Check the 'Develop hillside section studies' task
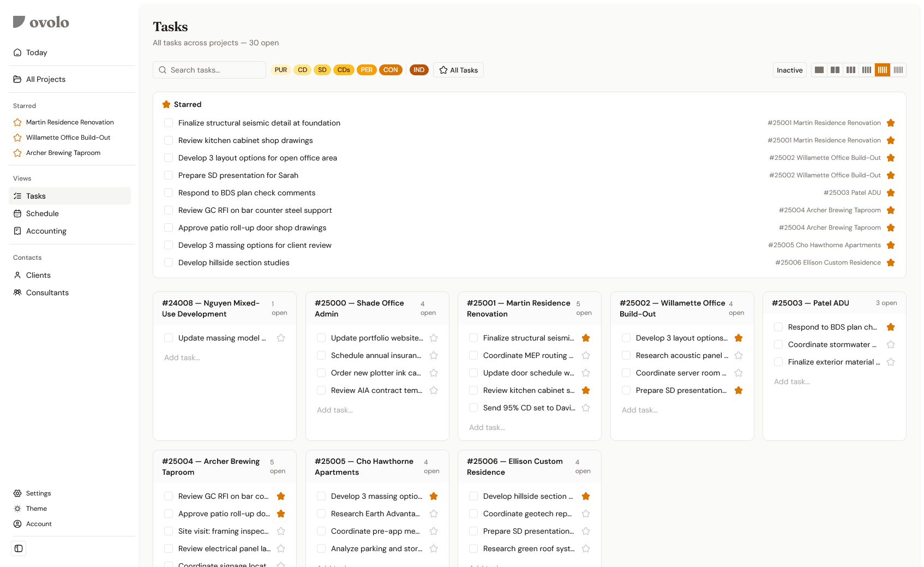The height and width of the screenshot is (567, 924). point(168,262)
